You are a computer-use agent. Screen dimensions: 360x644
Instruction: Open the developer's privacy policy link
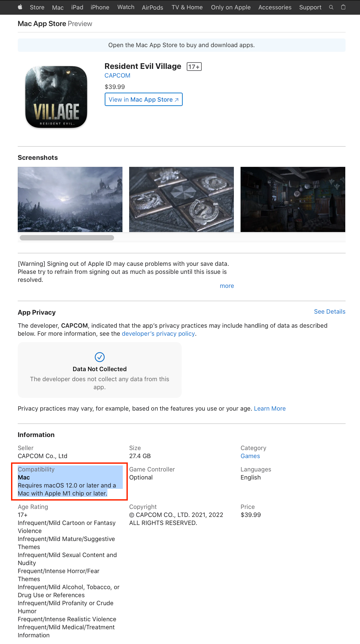158,334
